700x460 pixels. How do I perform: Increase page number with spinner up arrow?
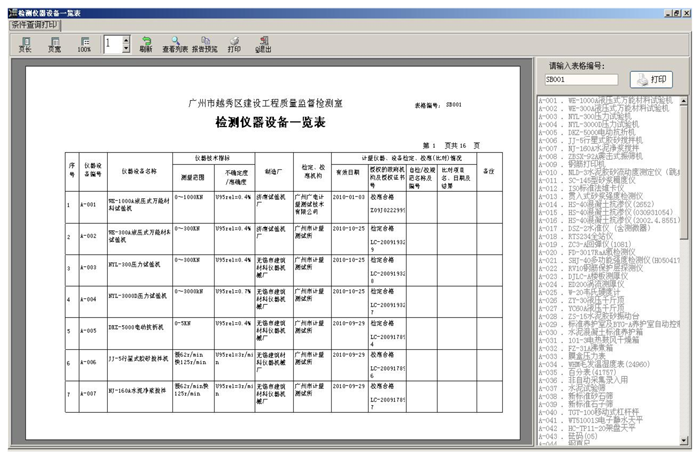(x=125, y=38)
